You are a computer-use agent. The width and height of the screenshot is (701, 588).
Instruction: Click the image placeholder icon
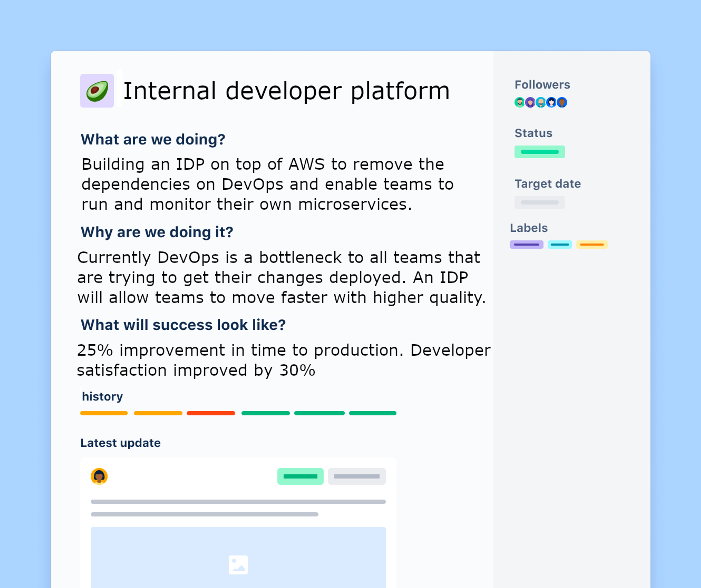click(238, 565)
